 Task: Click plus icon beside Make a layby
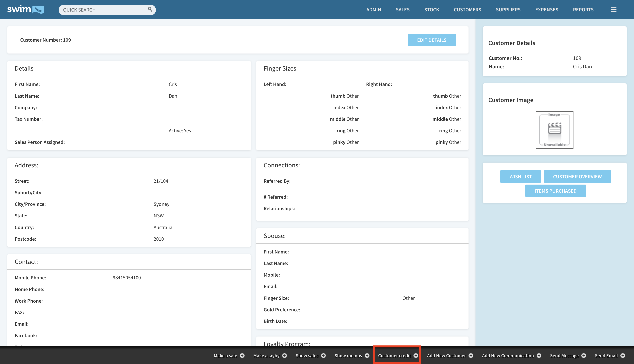pos(285,356)
